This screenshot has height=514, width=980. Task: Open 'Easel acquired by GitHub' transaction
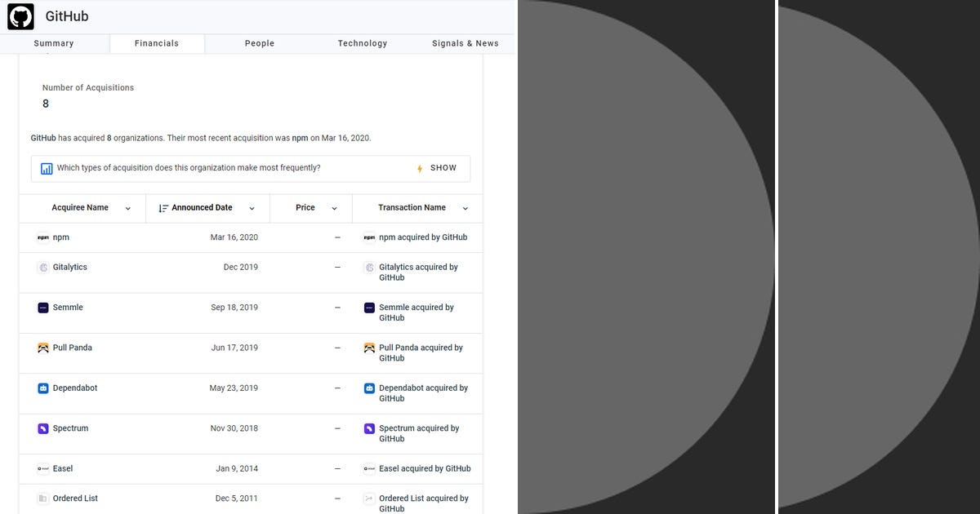pos(425,468)
